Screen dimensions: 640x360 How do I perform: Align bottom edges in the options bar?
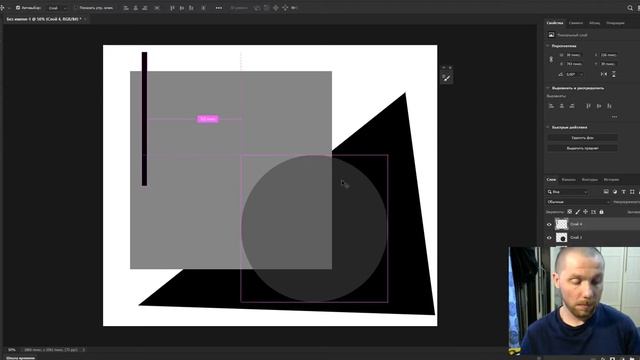click(x=191, y=8)
